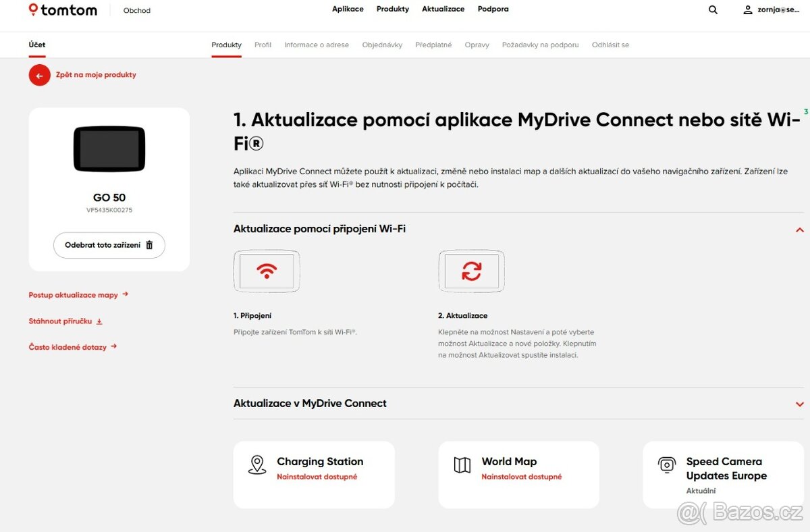Click the World Map title
The image size is (810, 532).
(x=509, y=462)
